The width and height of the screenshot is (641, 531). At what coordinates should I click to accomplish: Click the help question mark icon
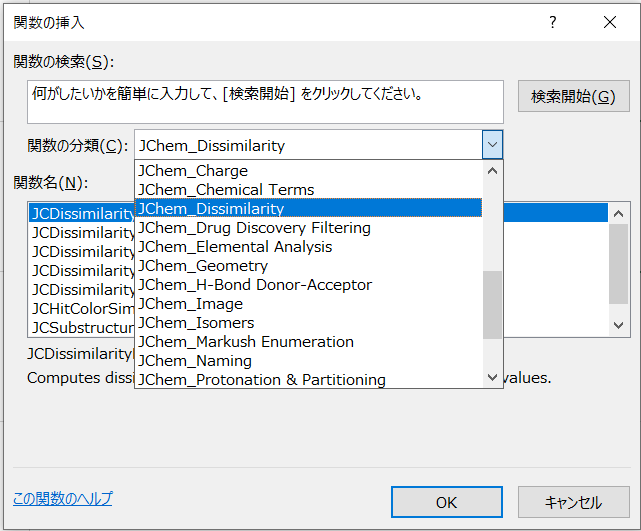tap(553, 22)
